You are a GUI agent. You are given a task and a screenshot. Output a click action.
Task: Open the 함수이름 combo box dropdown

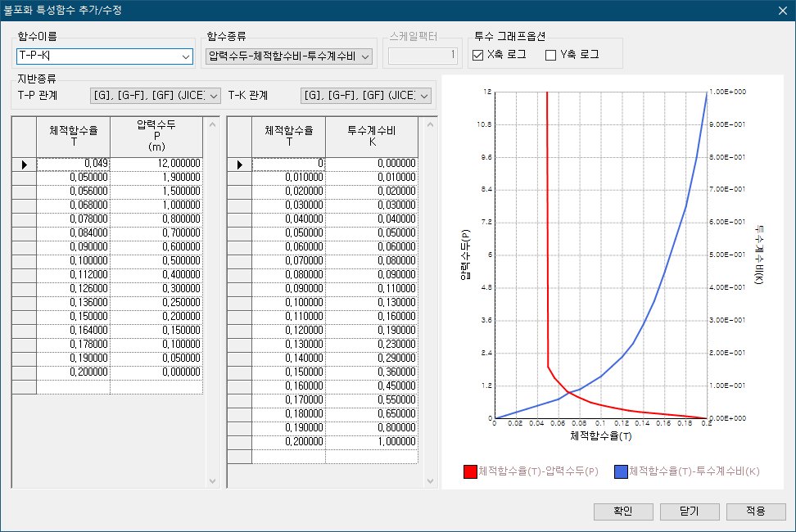(185, 56)
